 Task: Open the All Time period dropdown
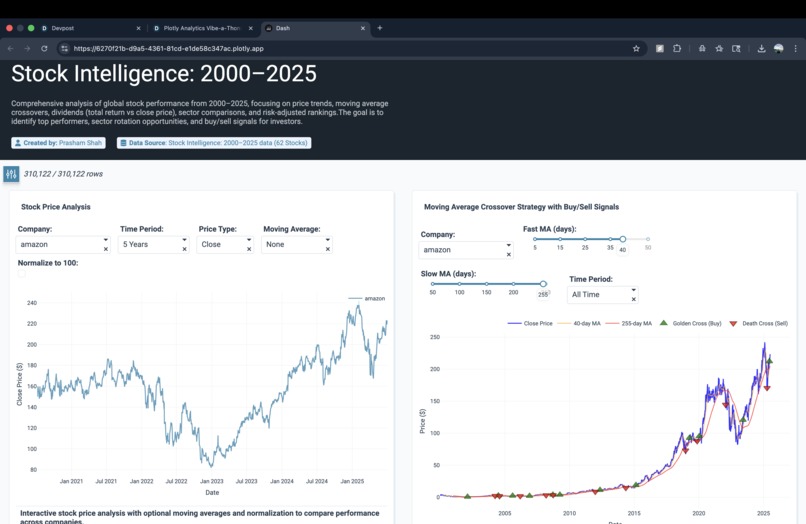603,294
